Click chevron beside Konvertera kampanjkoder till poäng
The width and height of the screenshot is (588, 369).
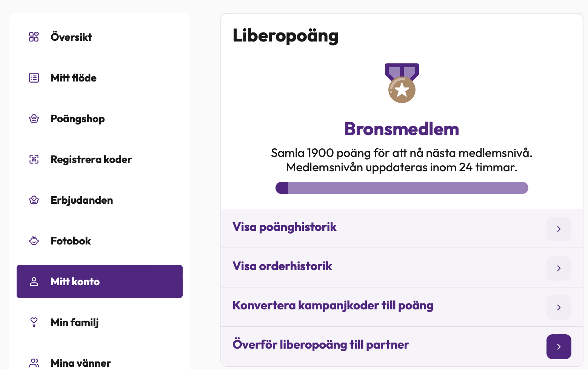pos(559,307)
